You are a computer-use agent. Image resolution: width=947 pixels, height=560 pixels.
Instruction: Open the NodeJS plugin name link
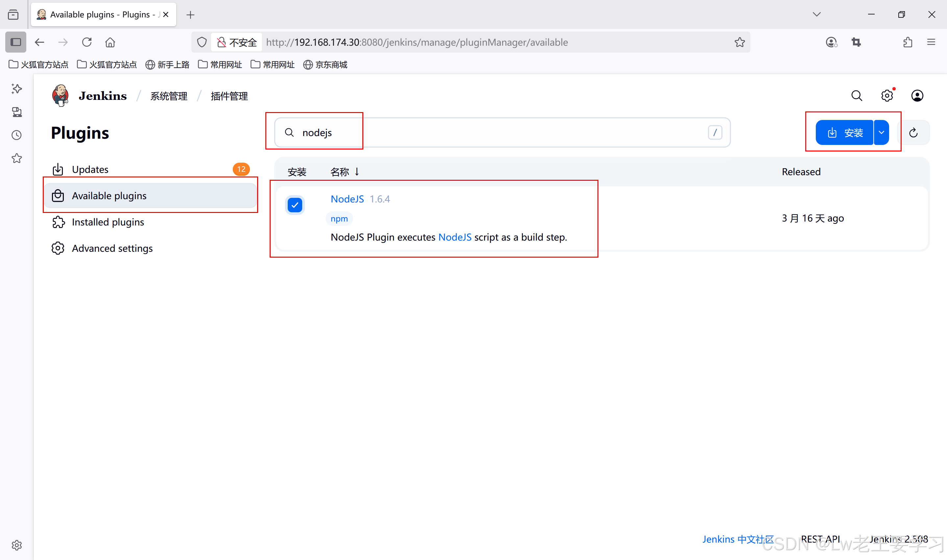coord(347,199)
